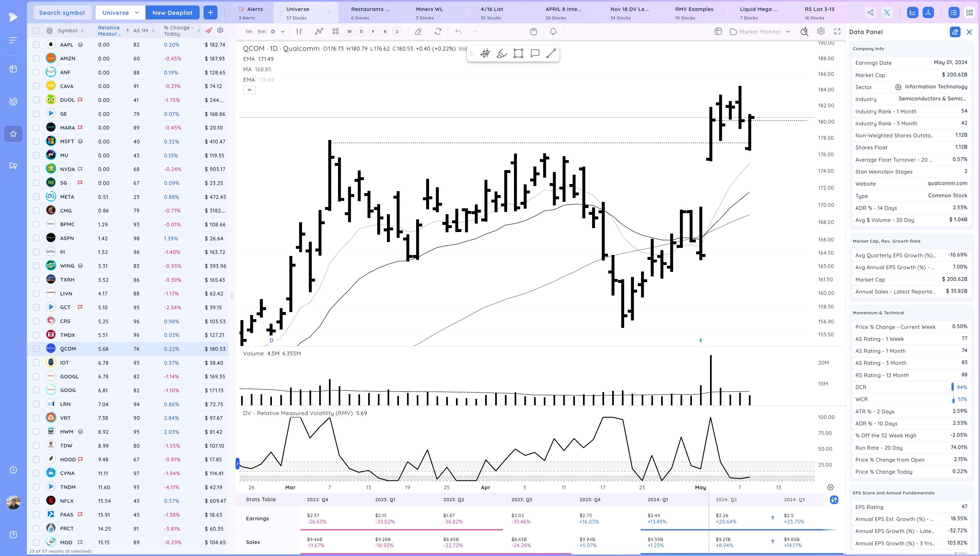This screenshot has height=556, width=980.
Task: Open the chart layout table icon
Action: [x=718, y=32]
